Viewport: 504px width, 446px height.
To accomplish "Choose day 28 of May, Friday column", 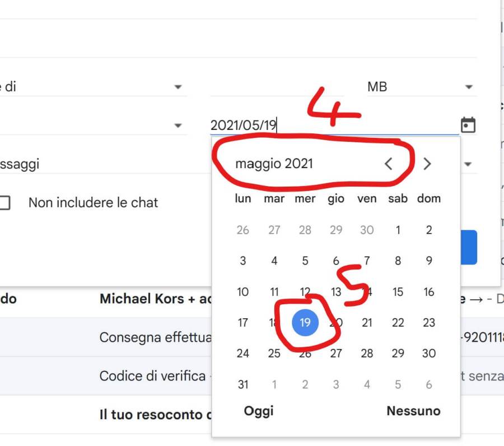I will [367, 354].
